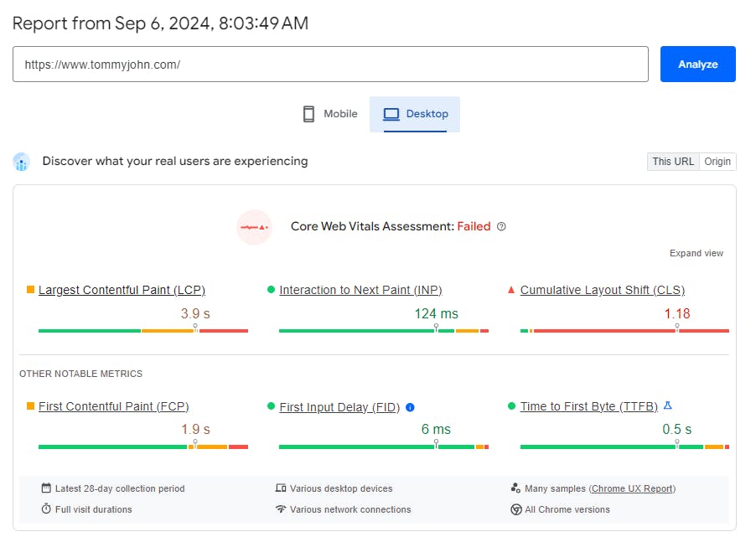
Task: Click the 1.9 s FCP value
Action: pos(195,429)
